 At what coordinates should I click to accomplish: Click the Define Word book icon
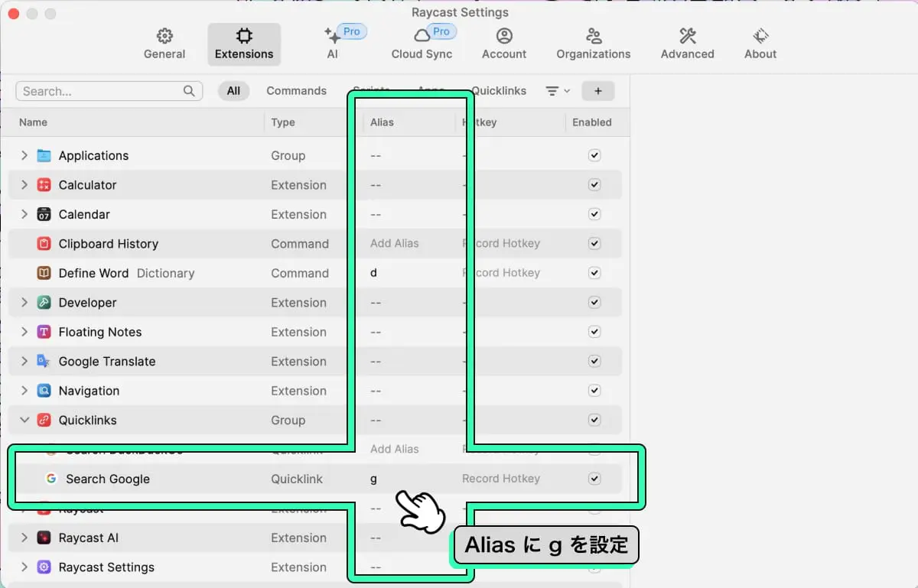click(44, 273)
